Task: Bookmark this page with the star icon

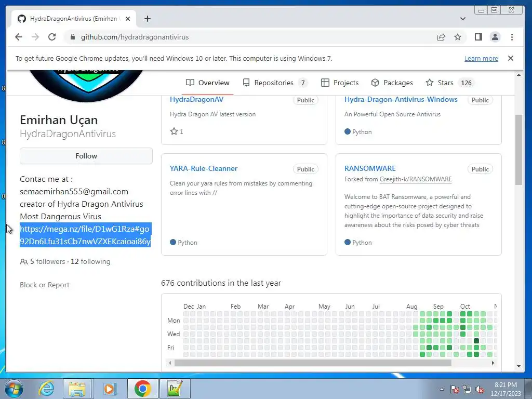Action: click(458, 37)
